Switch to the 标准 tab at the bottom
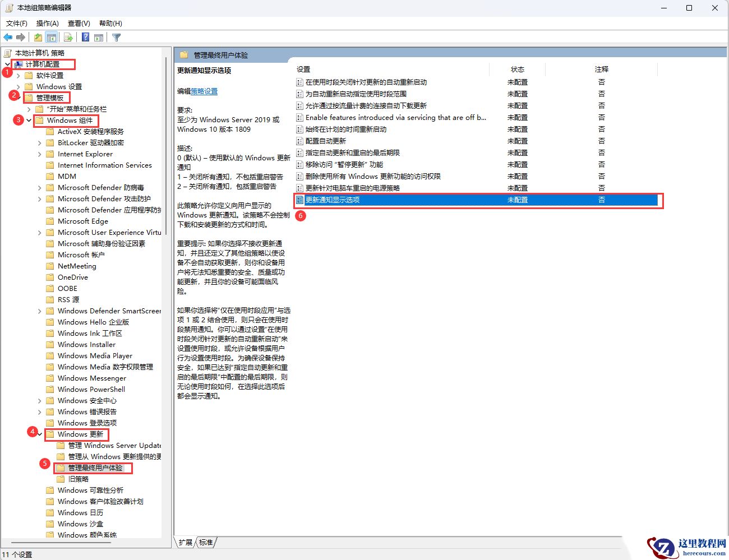Viewport: 729px width, 560px height. coord(206,542)
